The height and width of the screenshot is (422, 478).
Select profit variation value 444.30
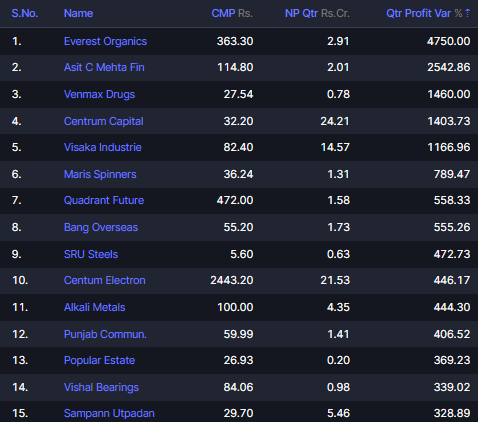point(452,307)
